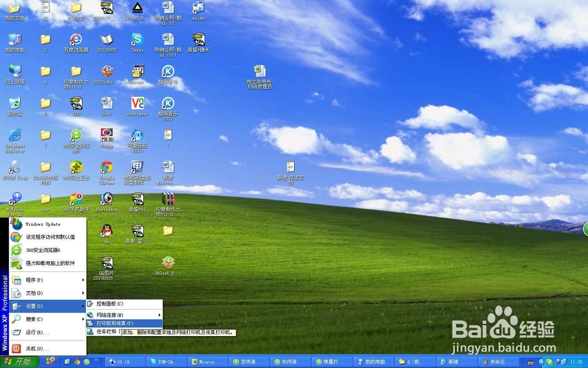Screen dimensions: 588x368
Task: Select the boot folder icon
Action: click(45, 202)
